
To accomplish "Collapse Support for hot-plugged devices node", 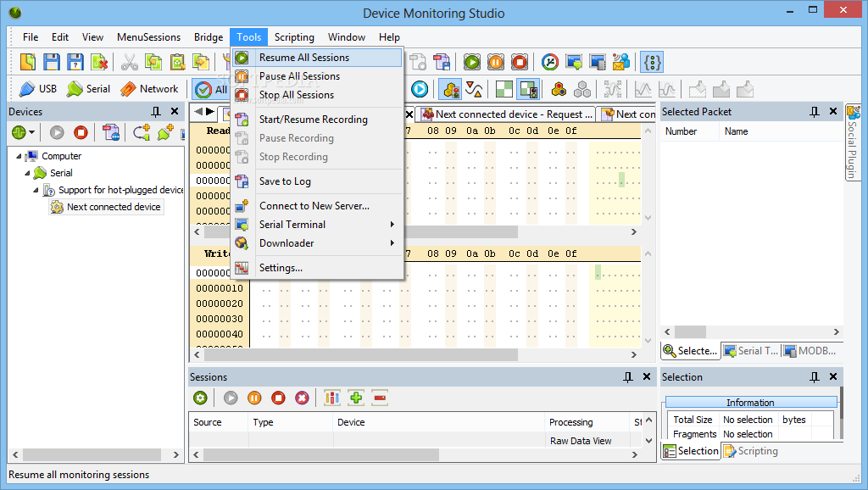I will [x=36, y=190].
